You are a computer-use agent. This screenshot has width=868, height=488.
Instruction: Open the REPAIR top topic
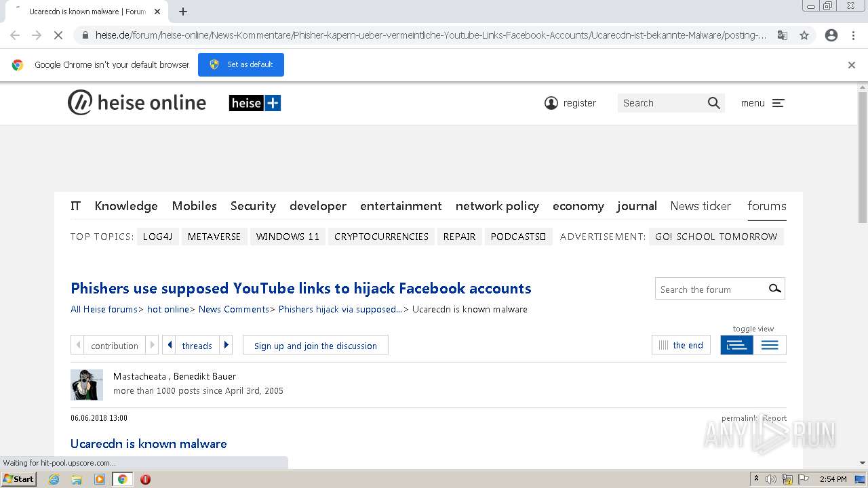459,237
